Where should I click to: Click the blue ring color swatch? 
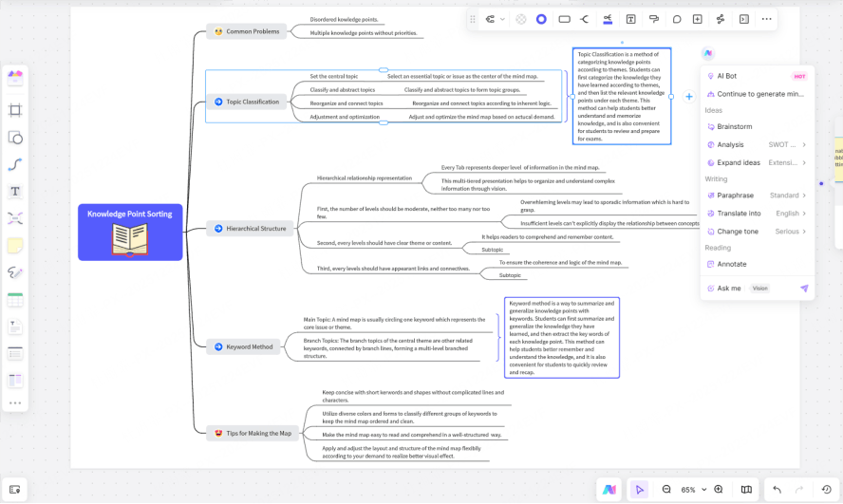click(x=541, y=19)
